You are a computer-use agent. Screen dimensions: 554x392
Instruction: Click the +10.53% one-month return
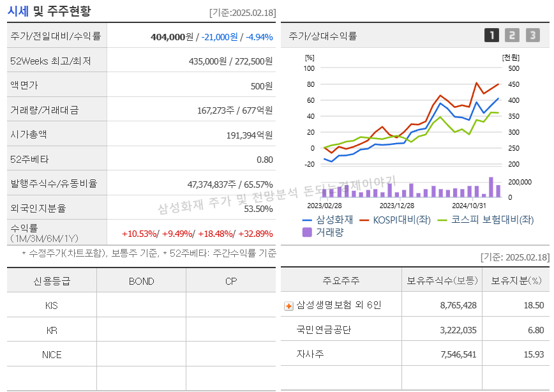pos(139,234)
